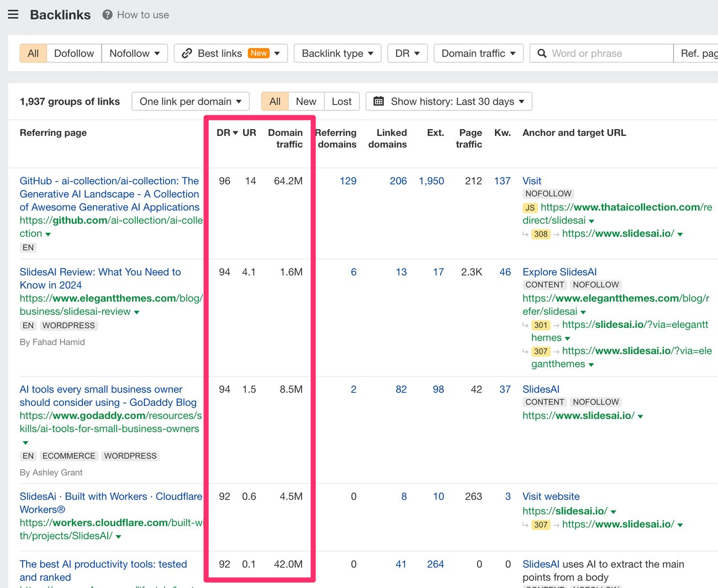Open the One link per domain dropdown
The width and height of the screenshot is (718, 588).
[191, 102]
